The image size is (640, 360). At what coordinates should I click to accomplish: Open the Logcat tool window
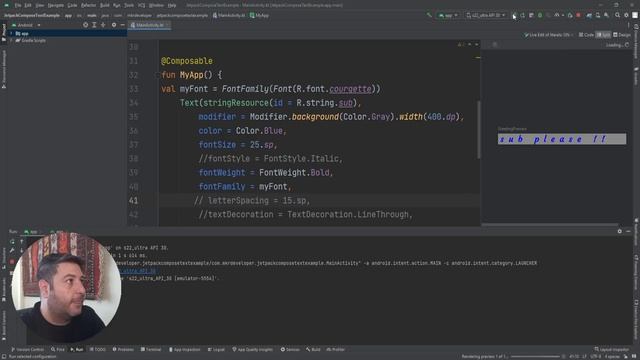click(216, 349)
